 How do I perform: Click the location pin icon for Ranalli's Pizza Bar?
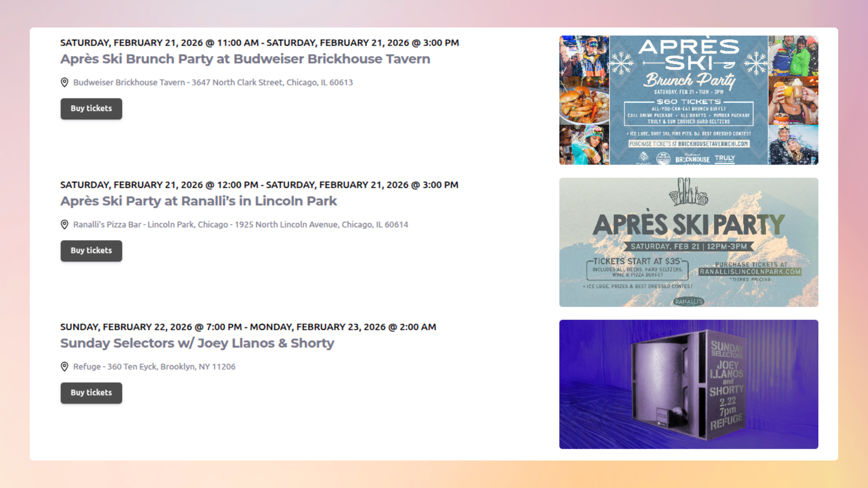(x=64, y=224)
